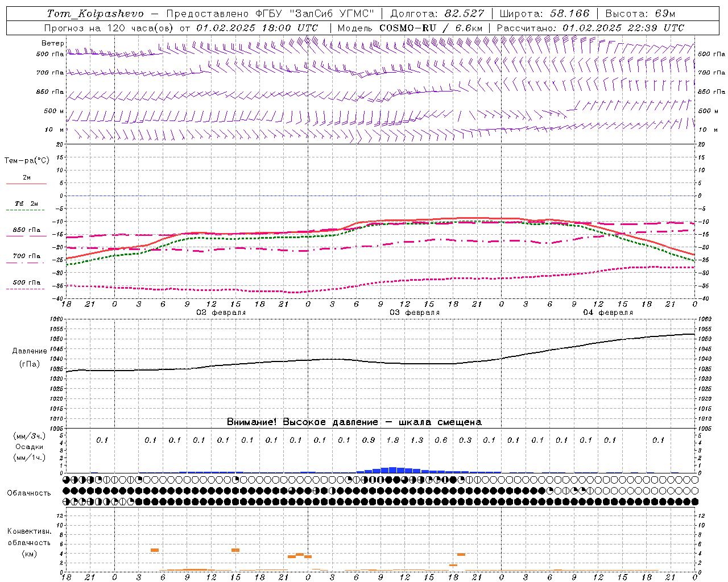Click the Осадки precipitation label
The width and height of the screenshot is (728, 582).
(29, 447)
